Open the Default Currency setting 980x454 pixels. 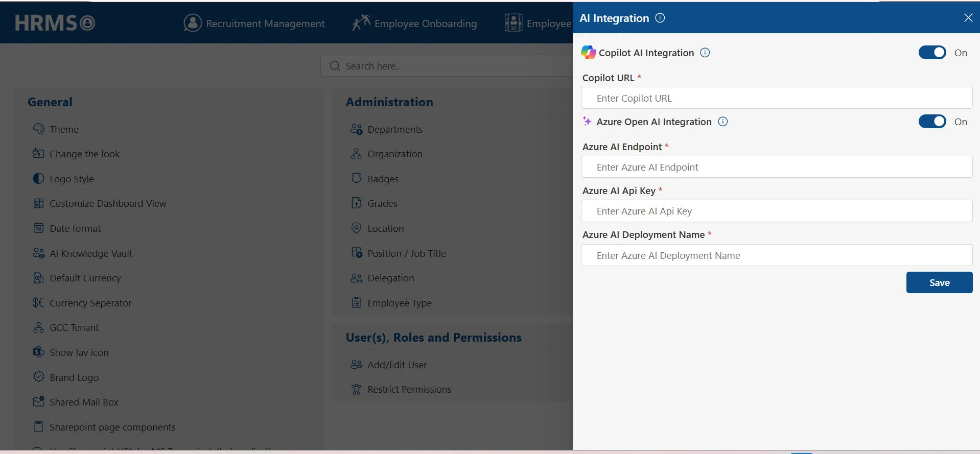pyautogui.click(x=85, y=278)
